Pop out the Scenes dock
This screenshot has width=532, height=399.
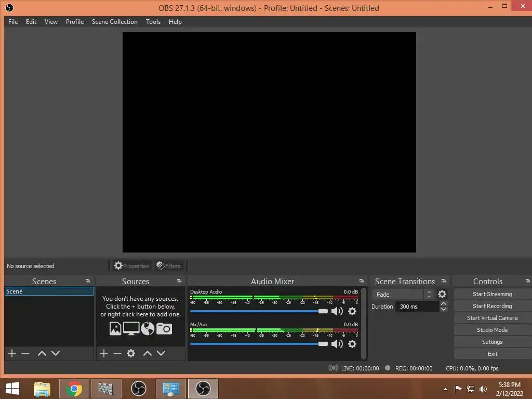[87, 281]
